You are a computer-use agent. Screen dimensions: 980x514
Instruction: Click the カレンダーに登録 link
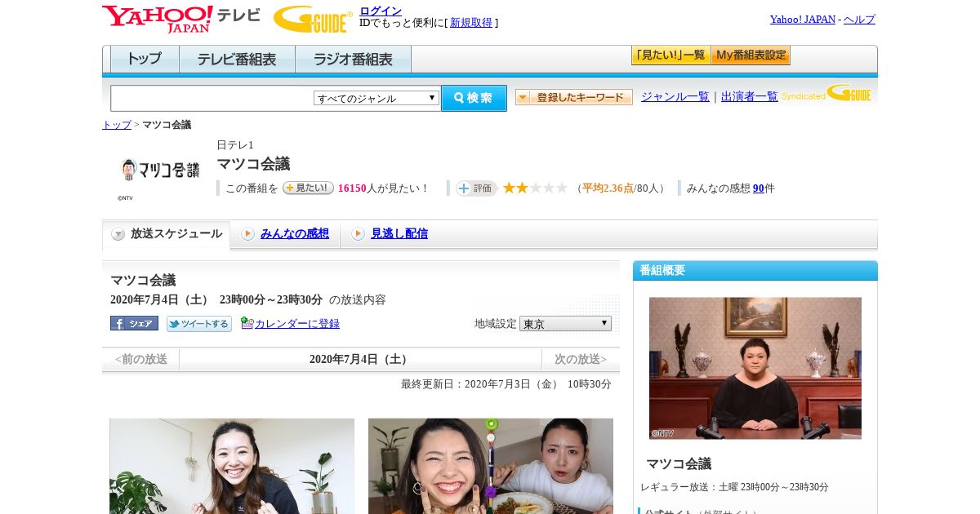tap(297, 324)
